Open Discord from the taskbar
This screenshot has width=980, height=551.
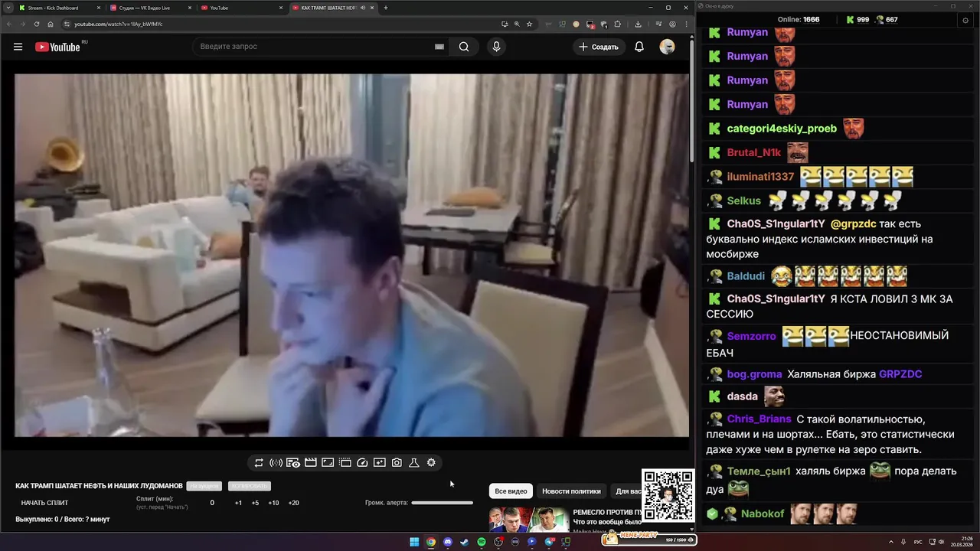coord(448,542)
